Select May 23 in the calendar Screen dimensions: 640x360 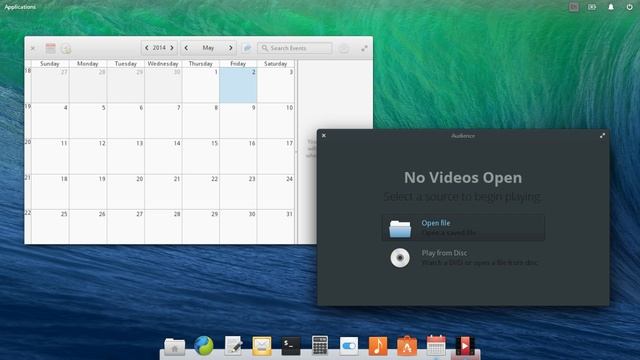pyautogui.click(x=238, y=192)
